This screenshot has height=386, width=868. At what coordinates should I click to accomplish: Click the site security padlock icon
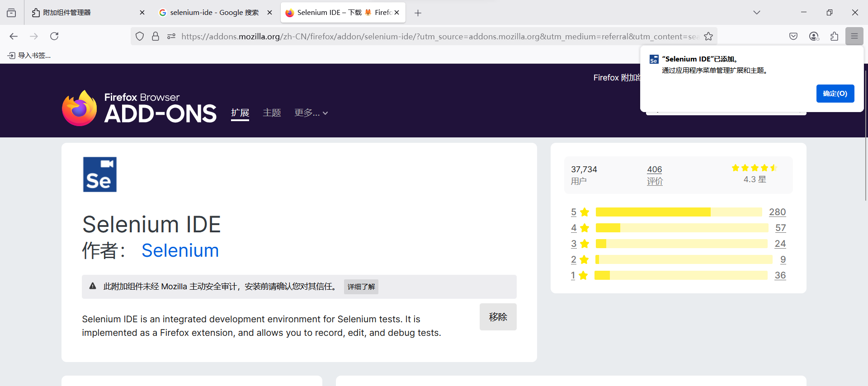(x=156, y=36)
